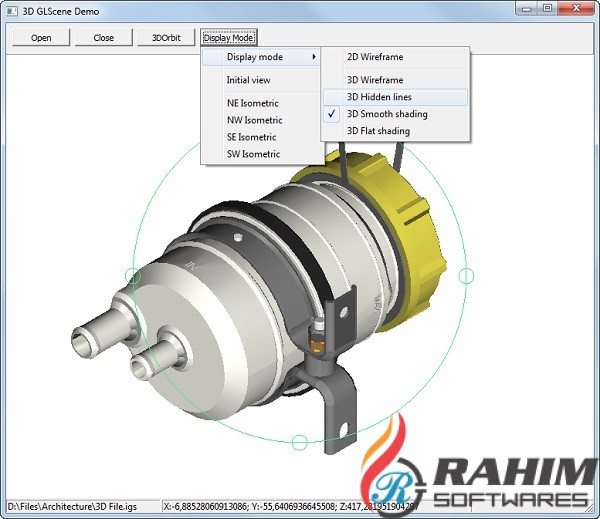Click file path D:\Files\Architecture\3D File.igs
This screenshot has height=519, width=600.
point(72,507)
